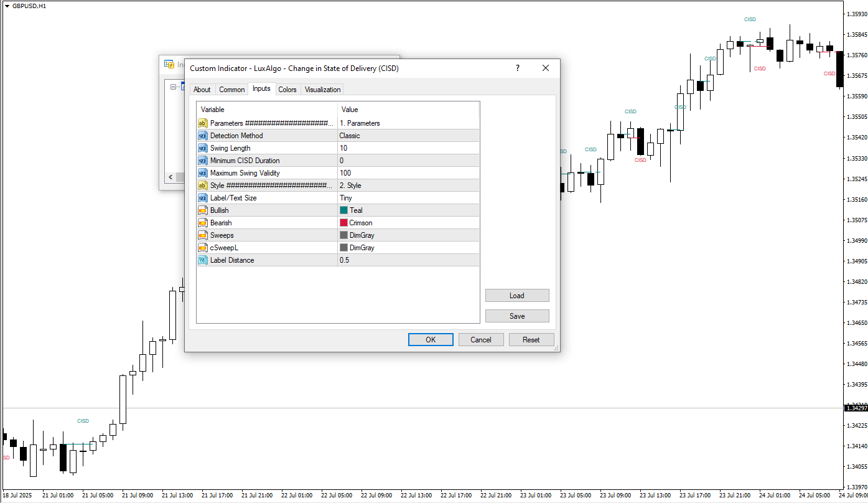868x503 pixels.
Task: Click the integer icon beside Detection Method
Action: (202, 136)
